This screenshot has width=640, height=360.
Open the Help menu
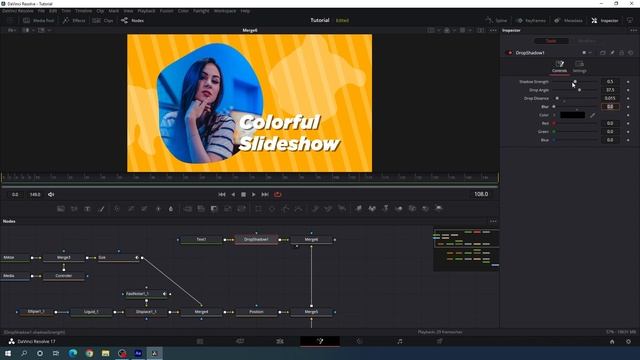pyautogui.click(x=245, y=11)
